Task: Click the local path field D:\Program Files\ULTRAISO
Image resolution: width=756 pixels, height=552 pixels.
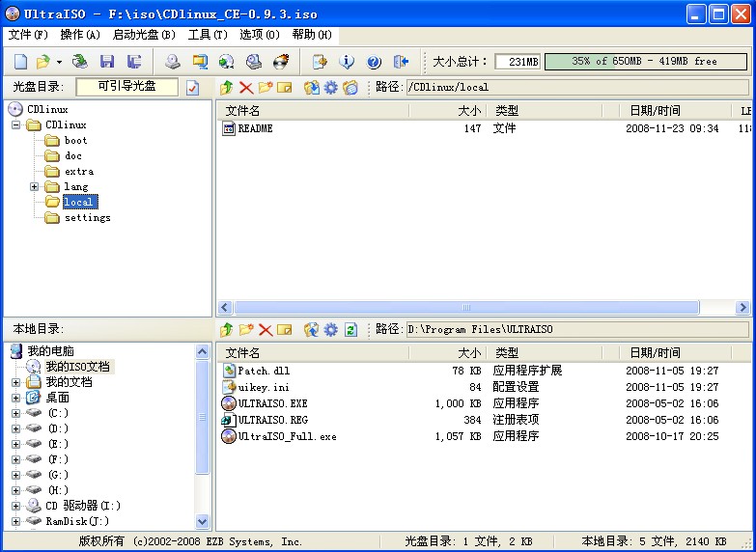Action: [577, 330]
